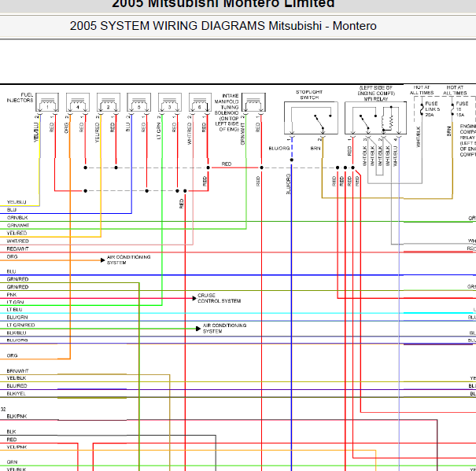
Task: Select the BLU/RED wire label
Action: click(17, 386)
